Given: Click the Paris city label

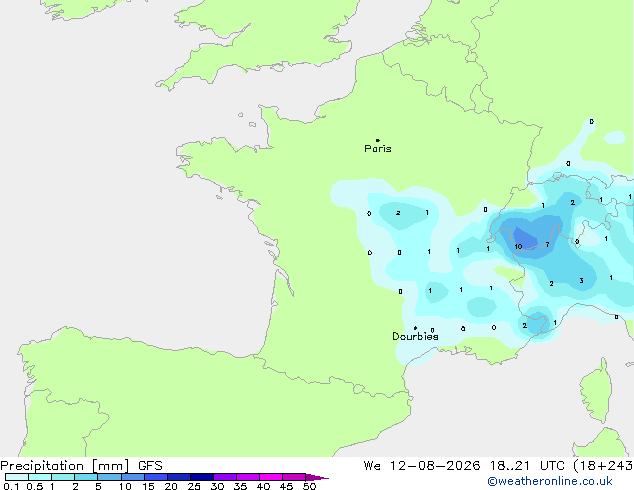Looking at the screenshot, I should [x=378, y=148].
